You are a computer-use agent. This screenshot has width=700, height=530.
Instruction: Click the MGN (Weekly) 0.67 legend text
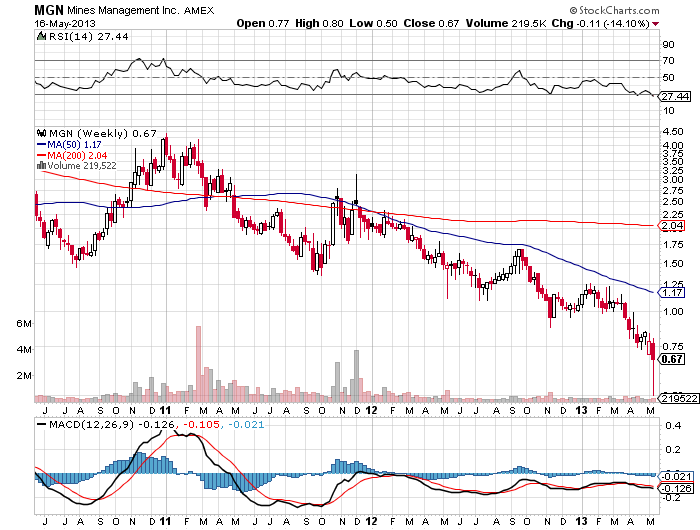(x=103, y=134)
